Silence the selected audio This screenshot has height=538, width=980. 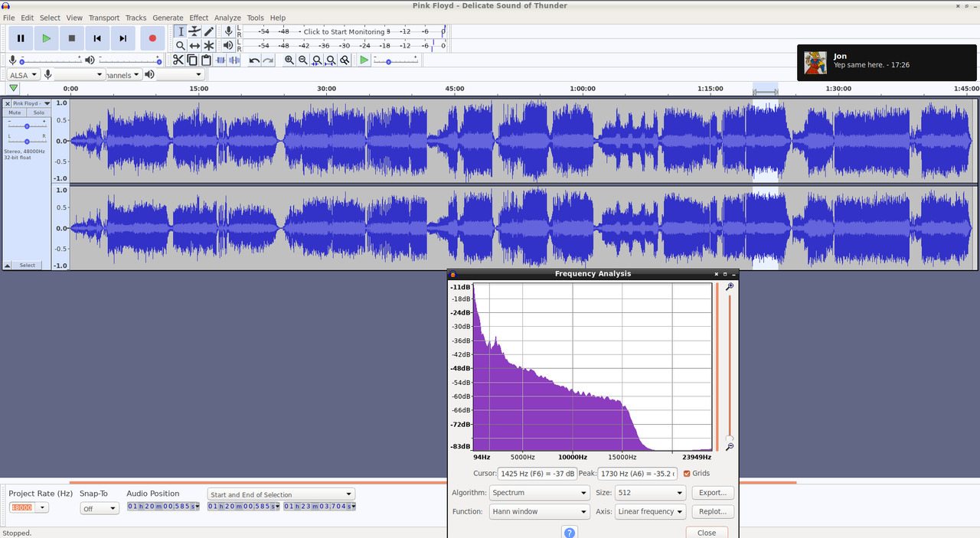[234, 60]
